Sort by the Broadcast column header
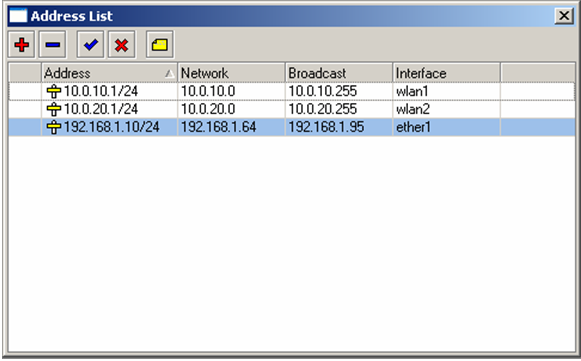 (339, 73)
